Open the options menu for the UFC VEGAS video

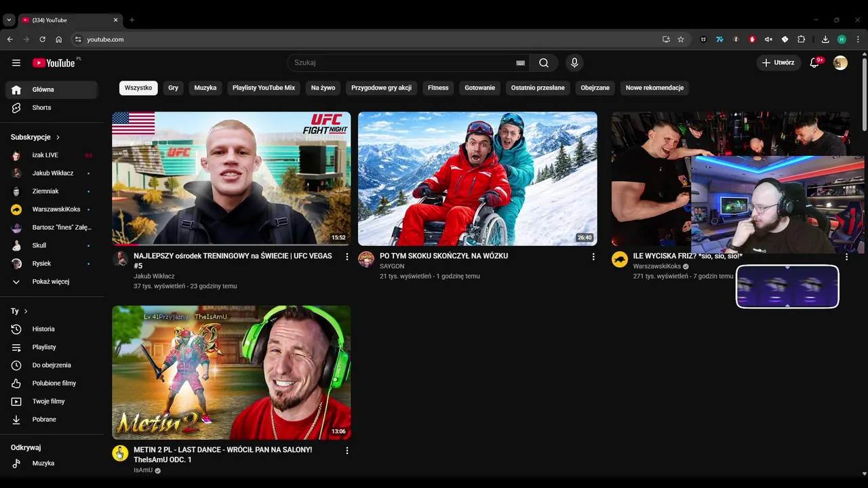pos(347,257)
